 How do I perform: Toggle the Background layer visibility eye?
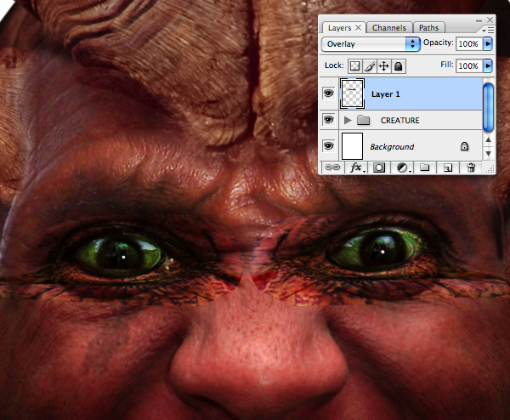pyautogui.click(x=328, y=145)
